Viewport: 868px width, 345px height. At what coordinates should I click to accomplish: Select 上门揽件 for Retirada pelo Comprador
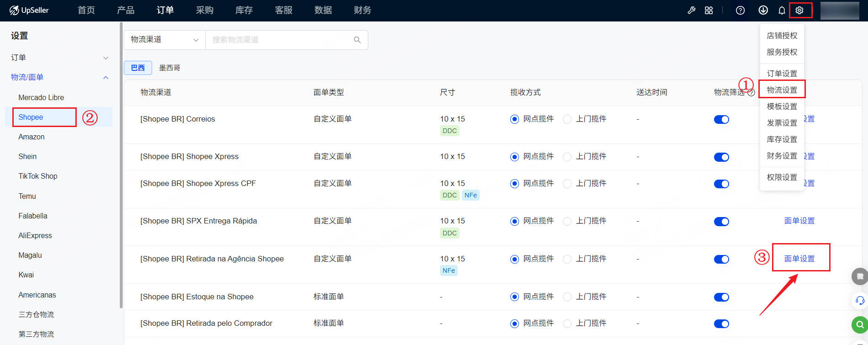(x=567, y=324)
